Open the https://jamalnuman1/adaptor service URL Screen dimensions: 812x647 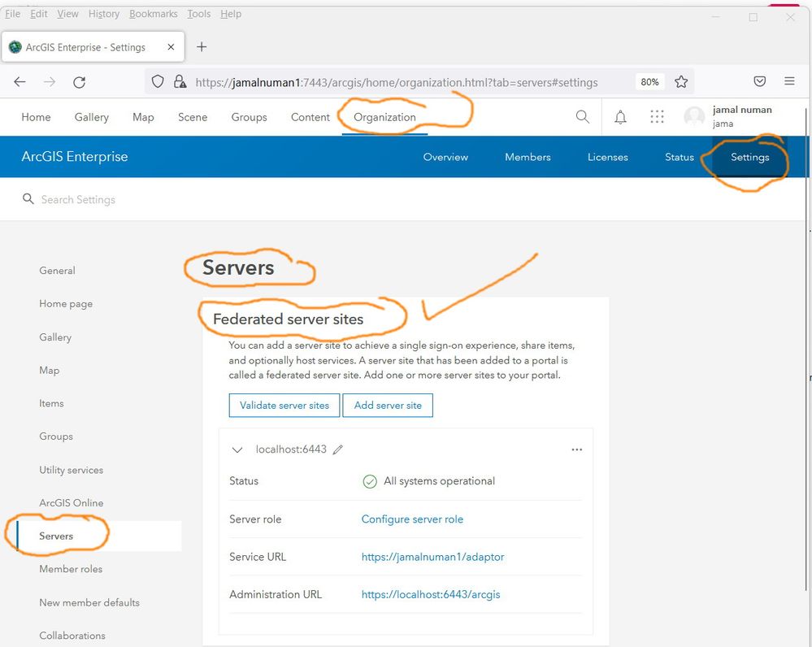(x=432, y=557)
